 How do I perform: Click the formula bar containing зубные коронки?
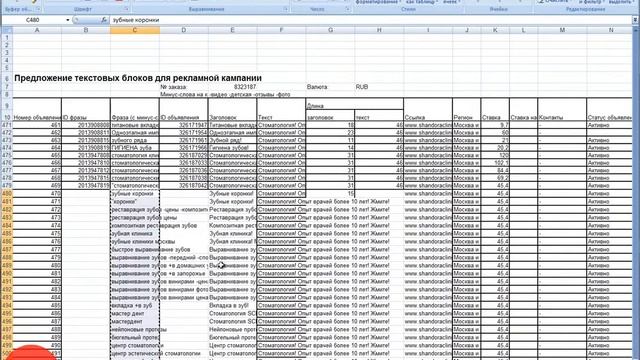[x=371, y=20]
